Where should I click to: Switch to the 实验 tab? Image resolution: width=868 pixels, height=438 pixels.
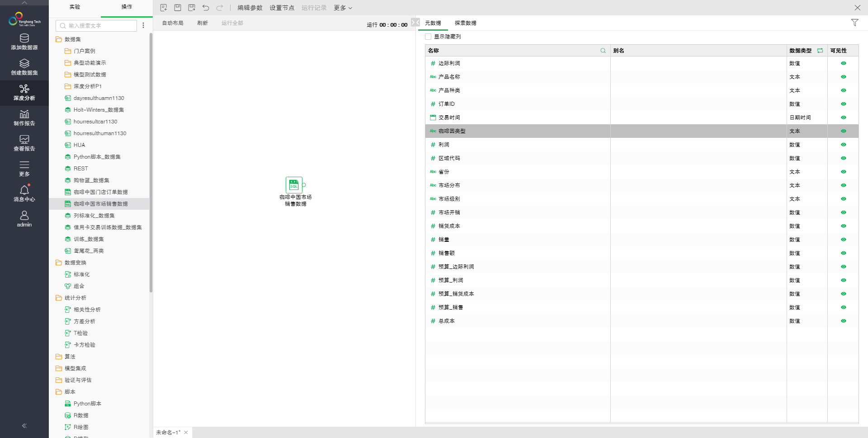point(75,7)
